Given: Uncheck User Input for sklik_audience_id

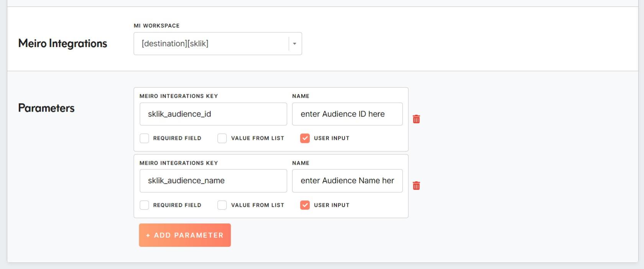Looking at the screenshot, I should pos(305,138).
